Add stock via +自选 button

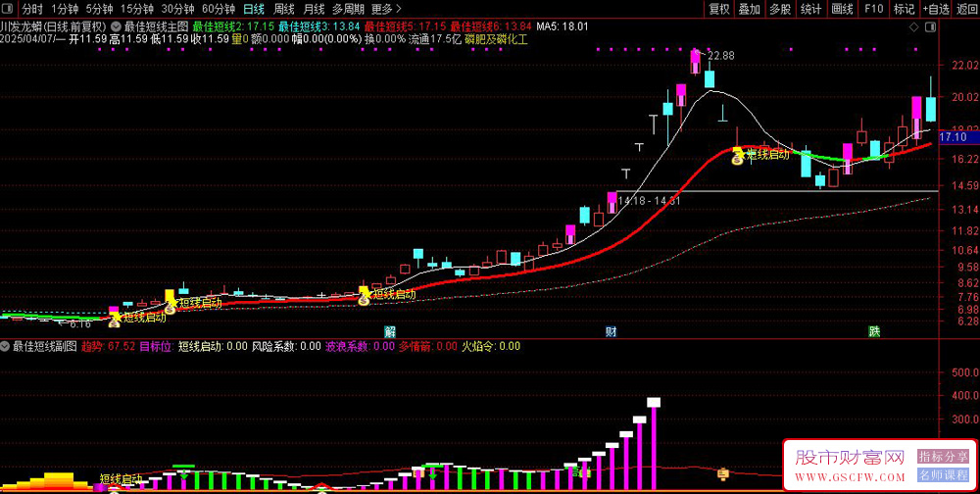[936, 9]
